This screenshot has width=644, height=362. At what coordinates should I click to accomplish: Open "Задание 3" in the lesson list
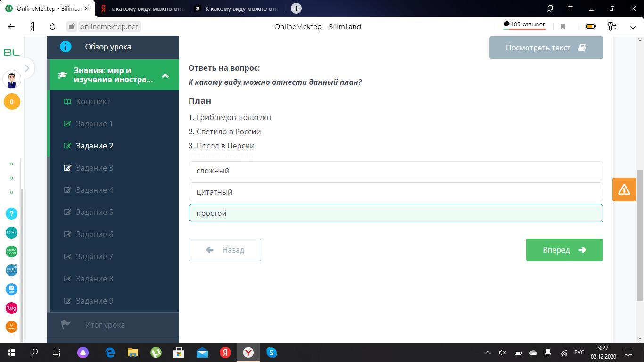coord(94,168)
